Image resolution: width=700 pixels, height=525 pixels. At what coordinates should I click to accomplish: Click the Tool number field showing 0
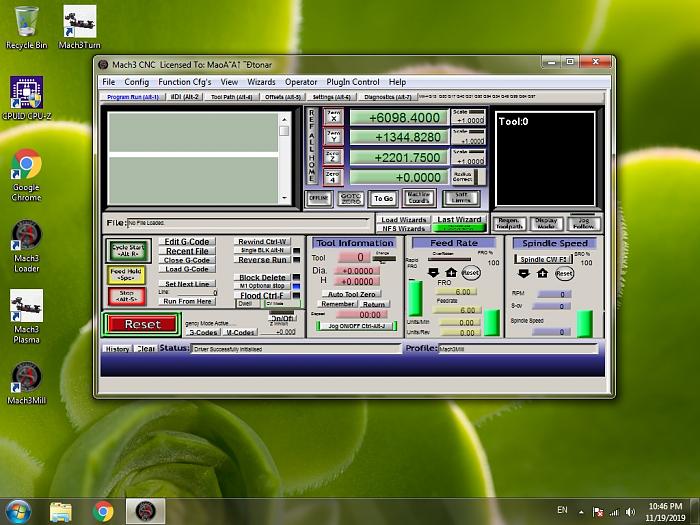coord(354,257)
